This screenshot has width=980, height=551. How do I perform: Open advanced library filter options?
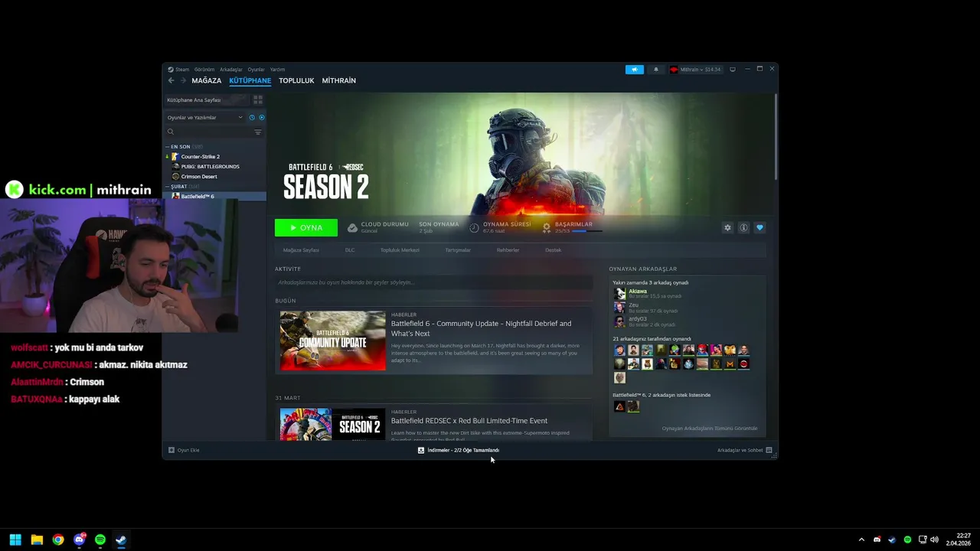coord(258,132)
